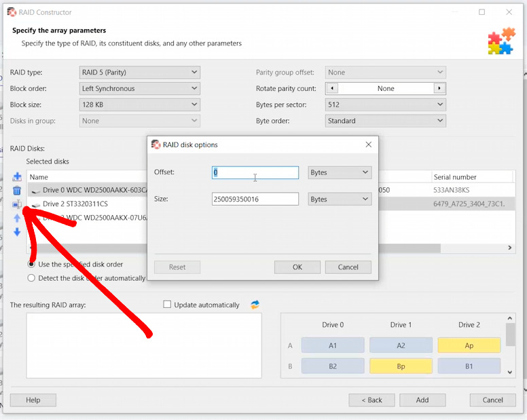Open Block size dropdown
This screenshot has height=420, width=527.
pos(139,104)
